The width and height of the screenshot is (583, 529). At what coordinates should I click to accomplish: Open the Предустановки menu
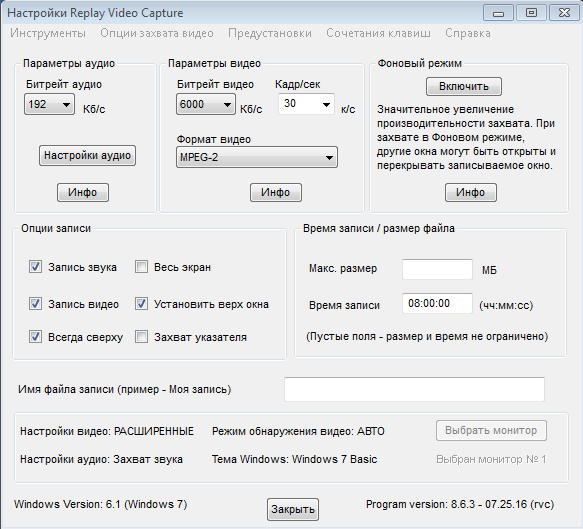pyautogui.click(x=270, y=33)
